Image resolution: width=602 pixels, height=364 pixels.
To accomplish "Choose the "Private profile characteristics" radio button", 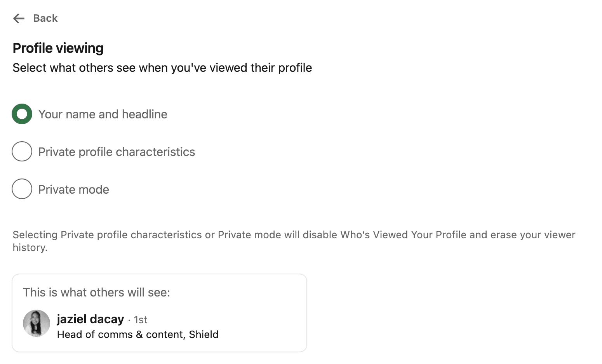I will [x=22, y=151].
